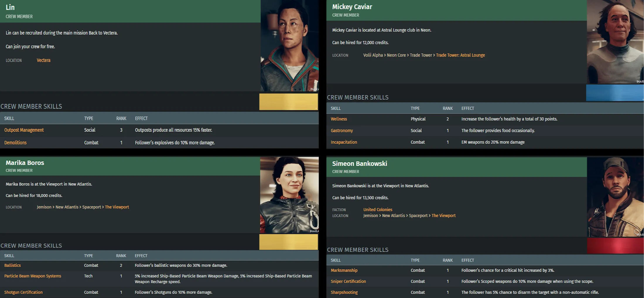Click 'The follower provides food occasionally.' effect
644x298 pixels.
coord(498,131)
